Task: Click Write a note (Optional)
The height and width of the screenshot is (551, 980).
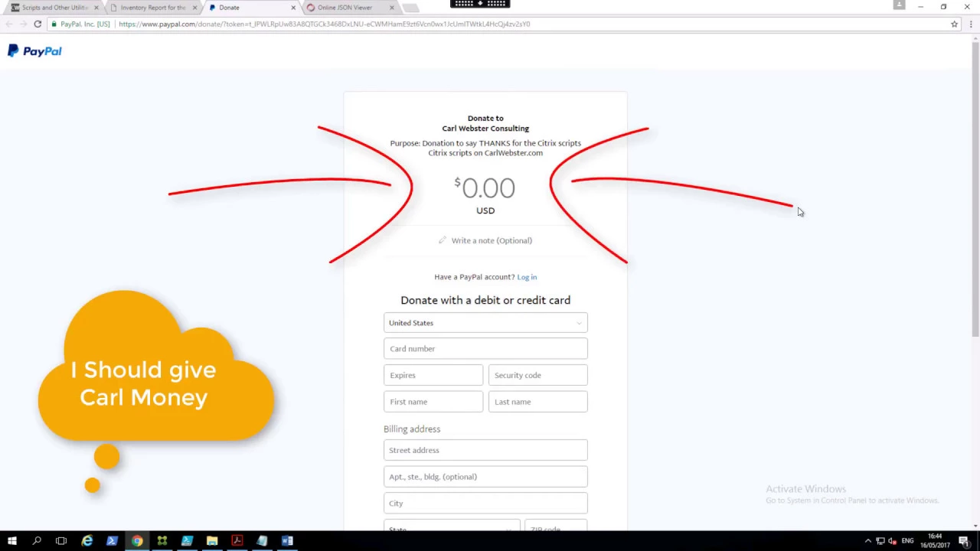Action: click(492, 240)
